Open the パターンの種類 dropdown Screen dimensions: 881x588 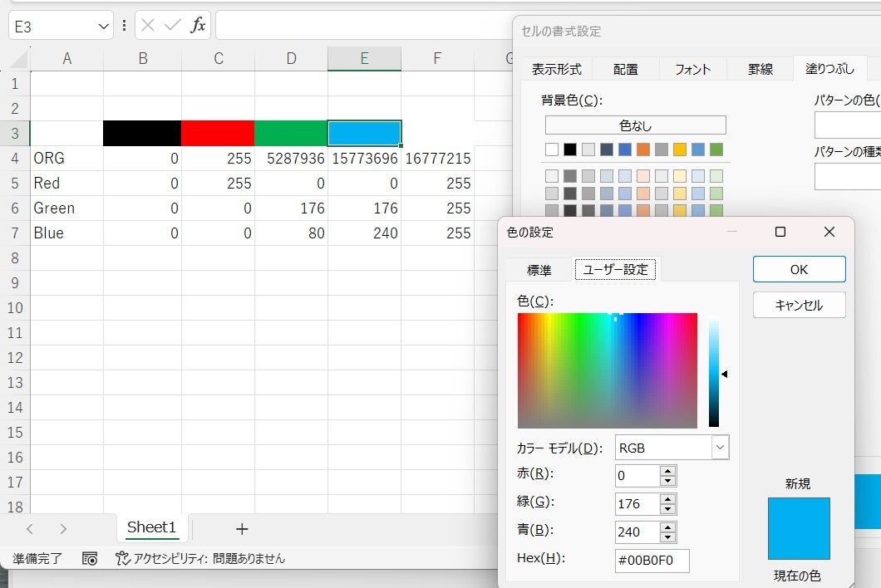click(847, 176)
